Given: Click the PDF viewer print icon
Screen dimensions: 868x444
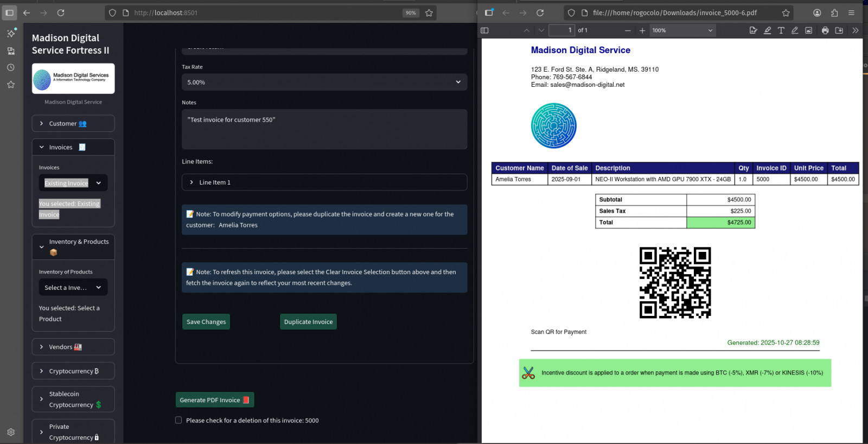Looking at the screenshot, I should tap(825, 30).
